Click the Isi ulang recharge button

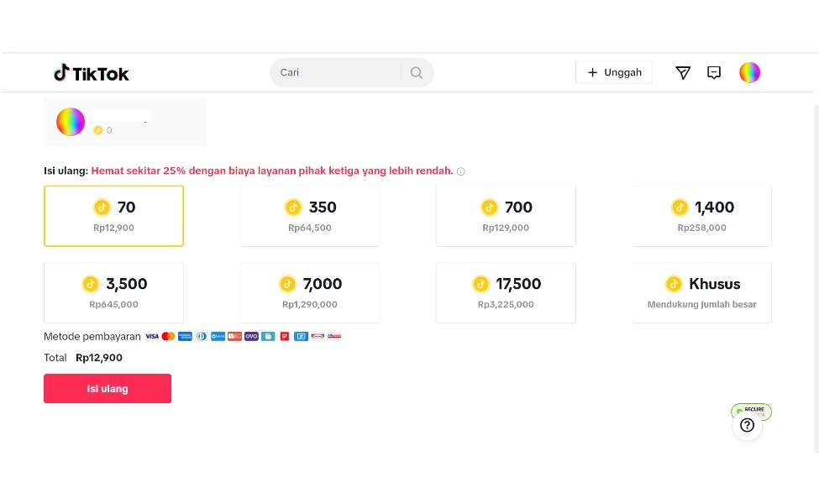(108, 388)
